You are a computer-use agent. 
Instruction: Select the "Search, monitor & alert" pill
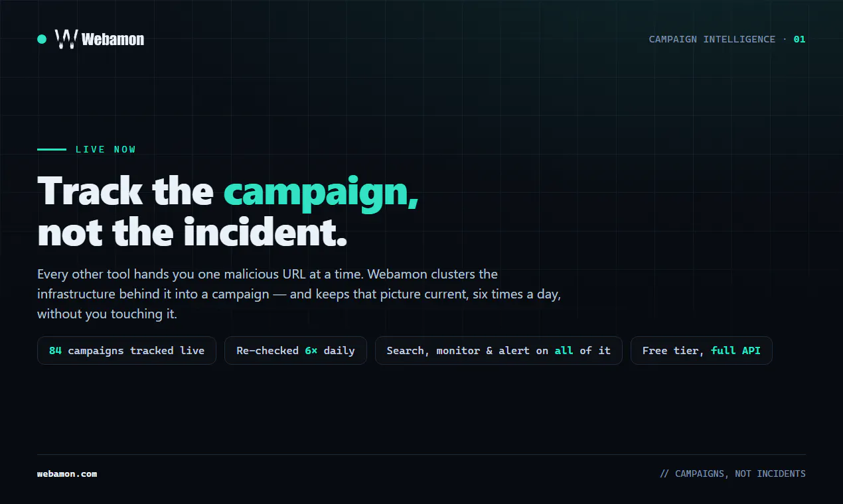pyautogui.click(x=498, y=350)
